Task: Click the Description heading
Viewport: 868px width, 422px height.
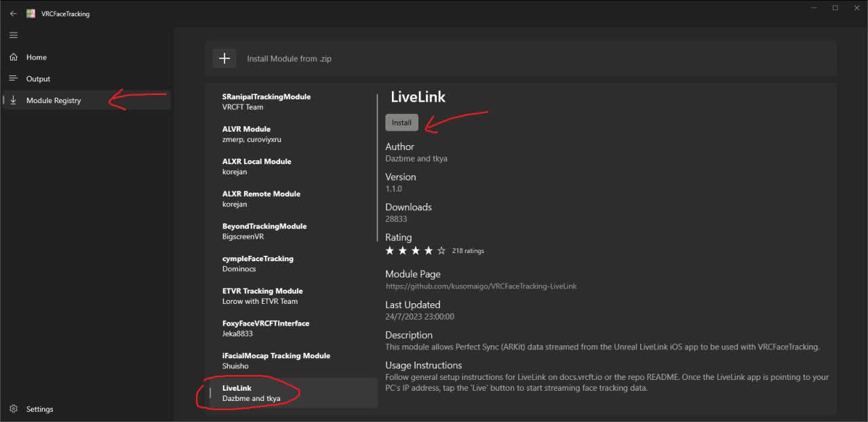Action: tap(409, 335)
